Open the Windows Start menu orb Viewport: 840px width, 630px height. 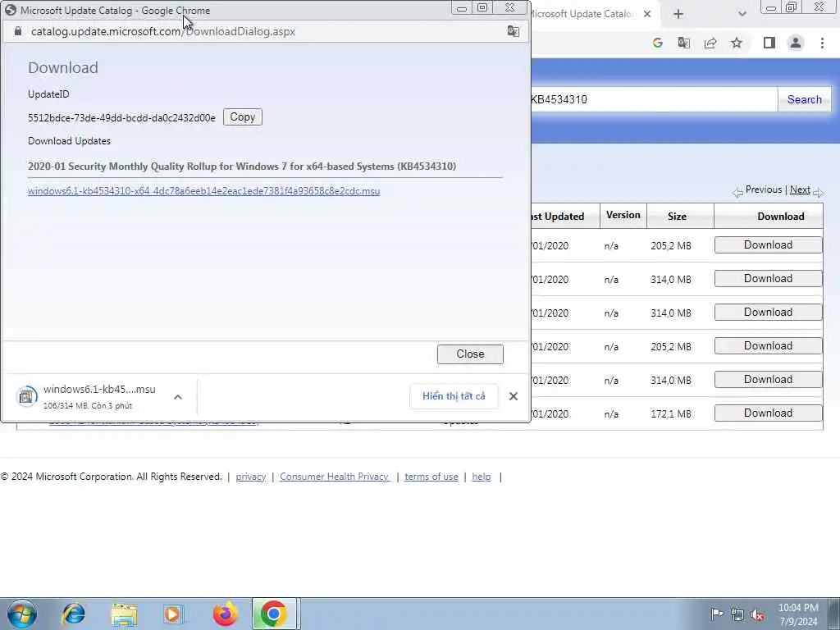[22, 614]
